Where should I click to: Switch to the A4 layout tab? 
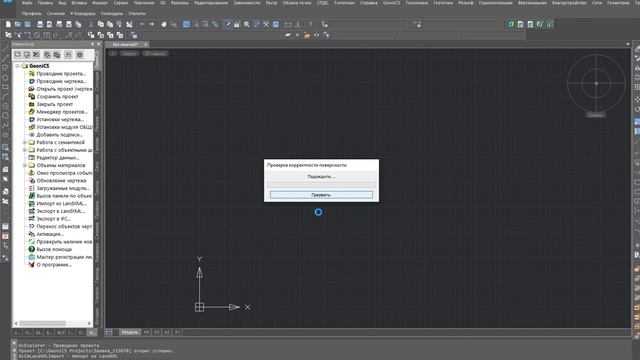point(146,332)
